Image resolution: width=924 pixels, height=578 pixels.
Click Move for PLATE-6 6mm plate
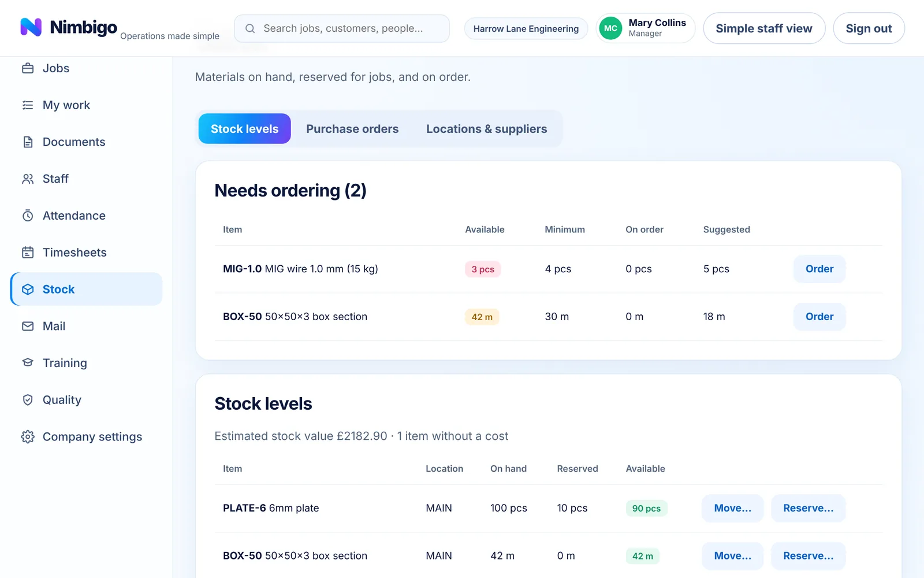pyautogui.click(x=732, y=508)
